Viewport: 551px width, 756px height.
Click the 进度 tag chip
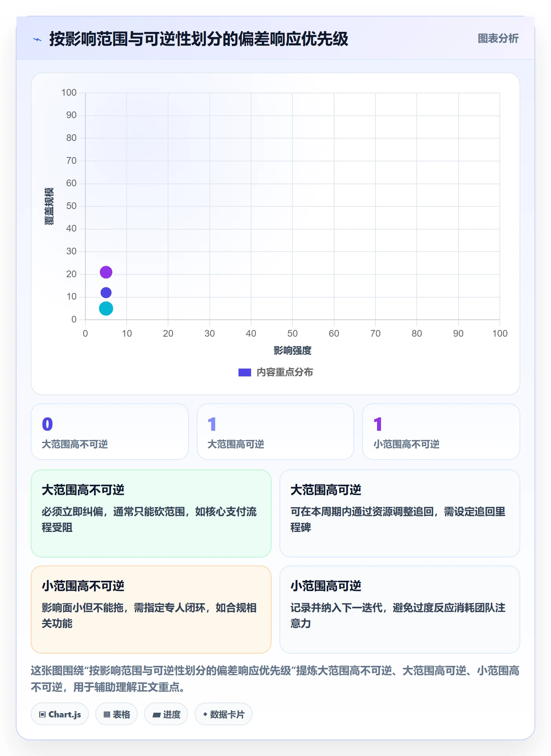coord(166,714)
